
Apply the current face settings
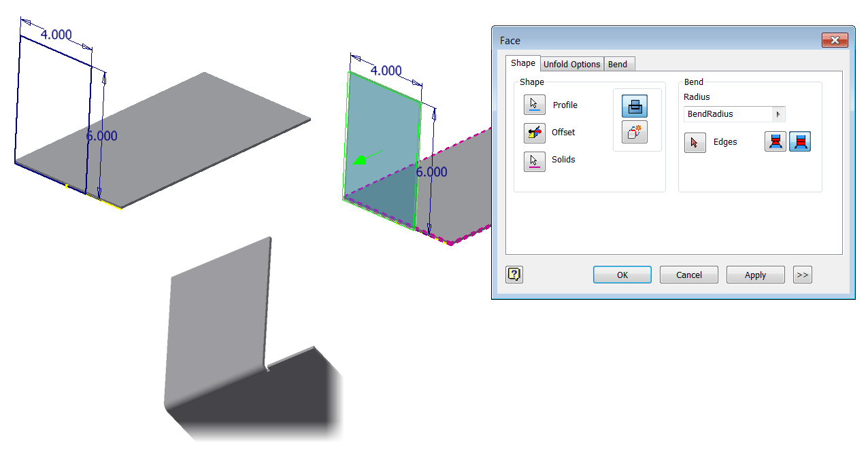pos(755,274)
